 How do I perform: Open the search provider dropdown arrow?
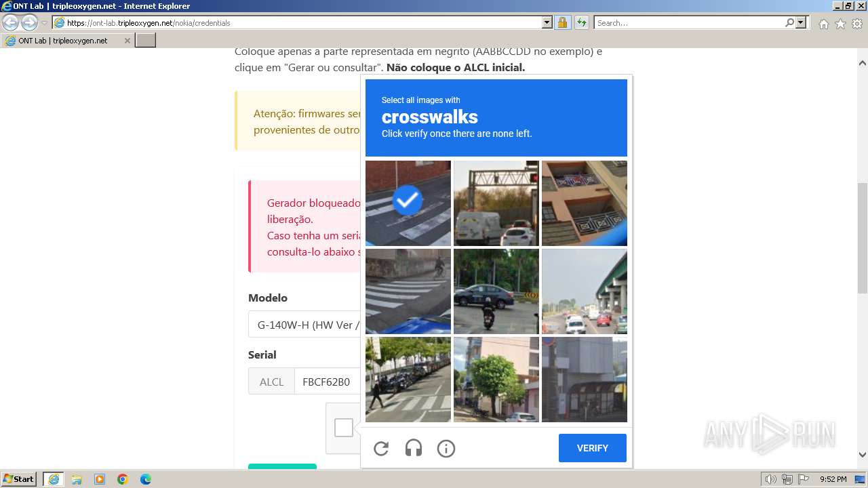[x=801, y=22]
